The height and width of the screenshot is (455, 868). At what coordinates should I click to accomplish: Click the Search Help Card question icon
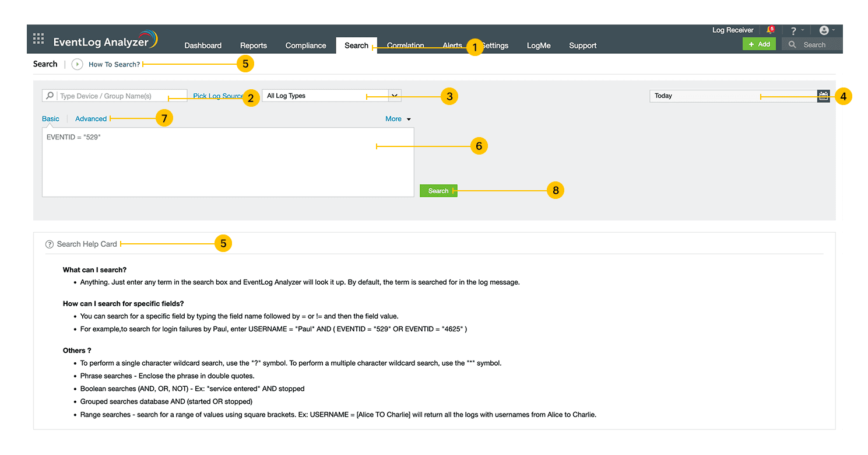pyautogui.click(x=50, y=244)
